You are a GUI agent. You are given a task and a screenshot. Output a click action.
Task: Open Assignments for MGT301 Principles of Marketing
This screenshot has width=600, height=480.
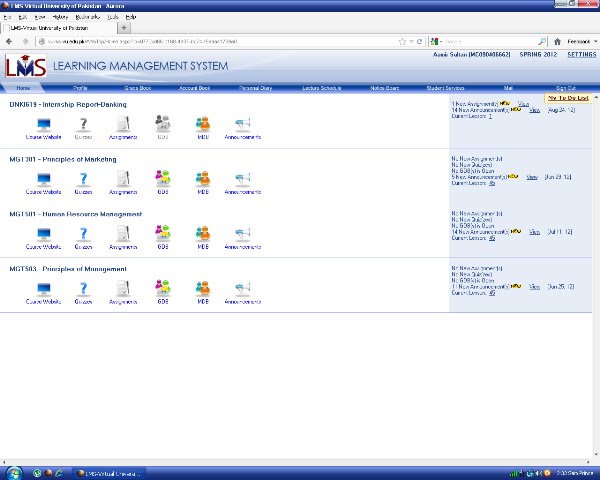[123, 183]
